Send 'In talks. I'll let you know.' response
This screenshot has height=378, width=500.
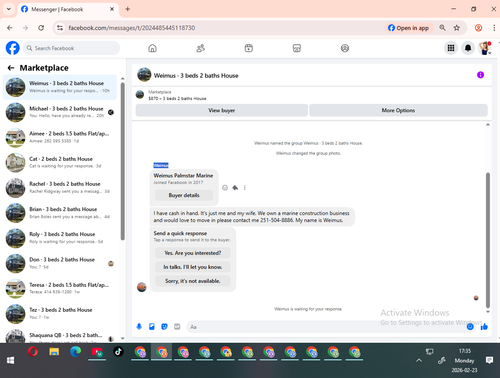(193, 267)
